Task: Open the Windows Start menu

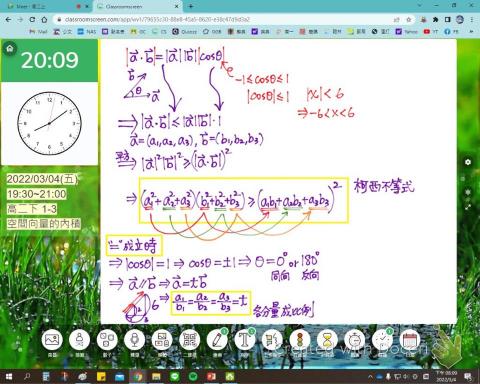Action: [9, 377]
